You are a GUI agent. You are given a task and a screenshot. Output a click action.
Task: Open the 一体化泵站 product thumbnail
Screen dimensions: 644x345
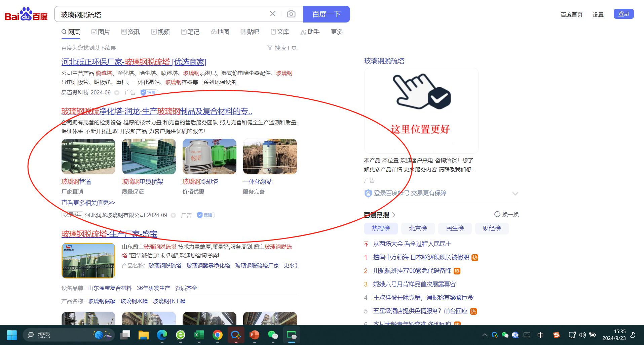point(270,157)
